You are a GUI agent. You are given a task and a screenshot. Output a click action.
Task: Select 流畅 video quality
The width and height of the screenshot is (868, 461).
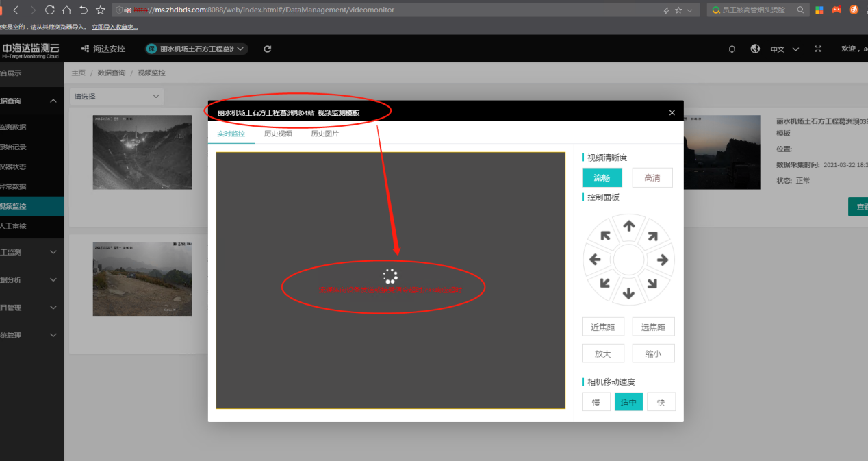pyautogui.click(x=602, y=177)
